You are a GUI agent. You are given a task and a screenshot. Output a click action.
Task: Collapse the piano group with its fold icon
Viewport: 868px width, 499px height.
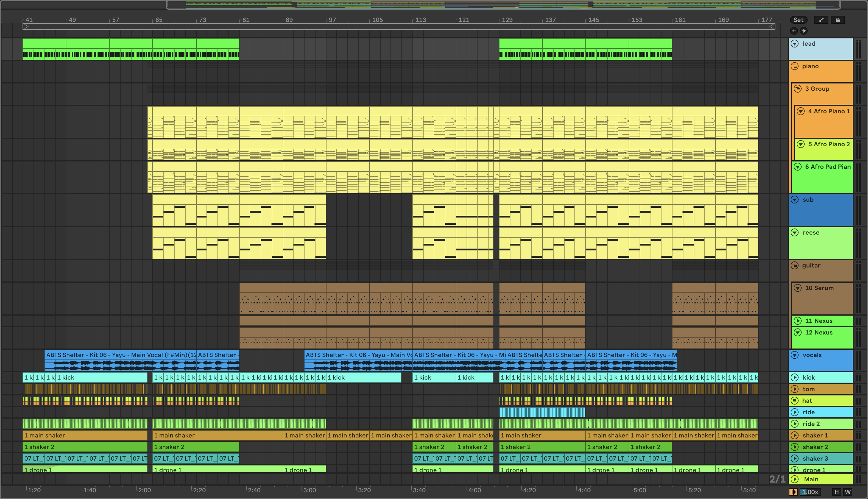pyautogui.click(x=795, y=66)
